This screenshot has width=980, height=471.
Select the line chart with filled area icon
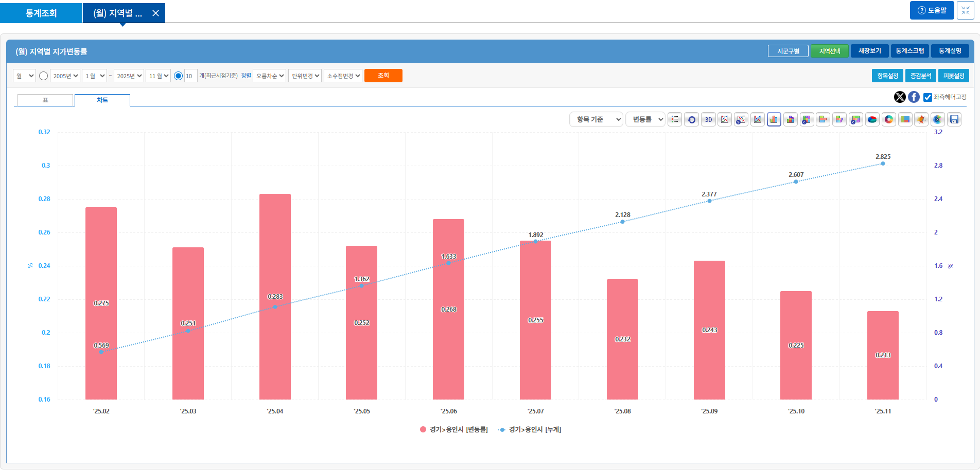[x=758, y=119]
